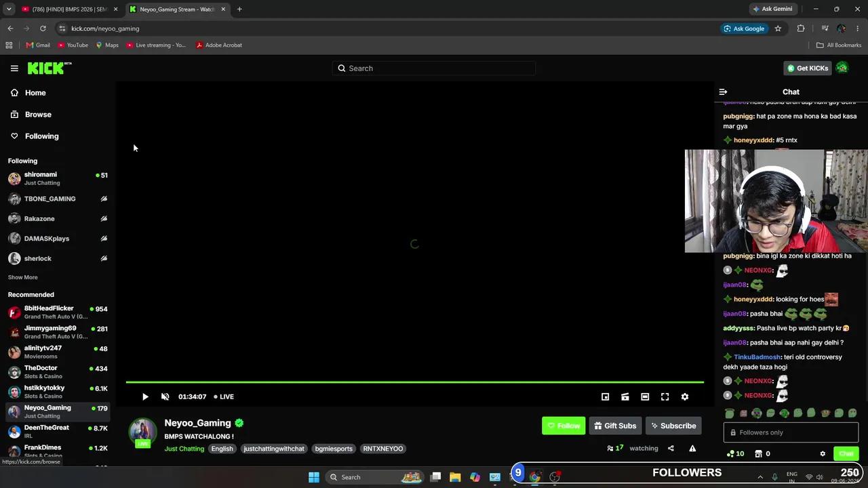The image size is (868, 488).
Task: Click the English language tag
Action: click(x=222, y=449)
